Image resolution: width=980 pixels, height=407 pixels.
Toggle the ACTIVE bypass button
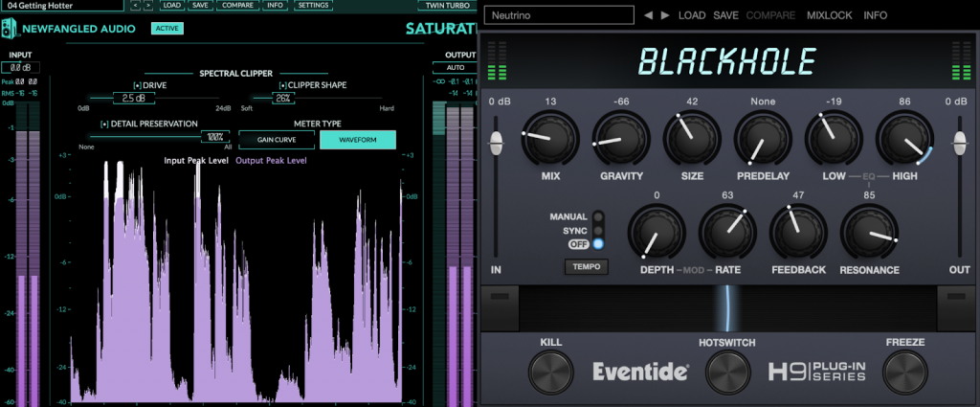pos(167,28)
